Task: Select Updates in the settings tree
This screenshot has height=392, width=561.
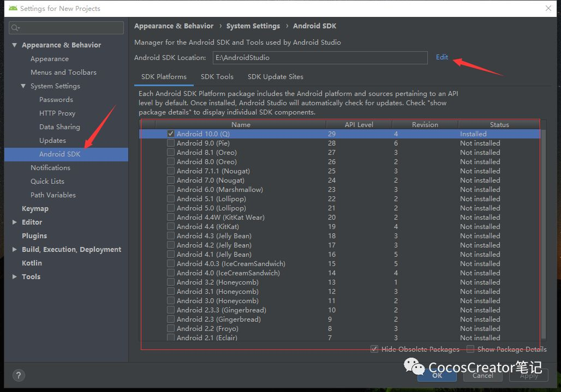Action: tap(52, 141)
